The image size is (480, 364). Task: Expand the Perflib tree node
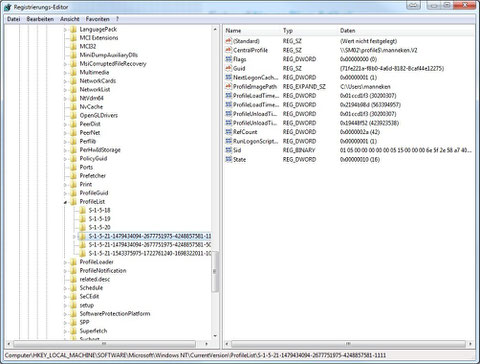pyautogui.click(x=65, y=142)
